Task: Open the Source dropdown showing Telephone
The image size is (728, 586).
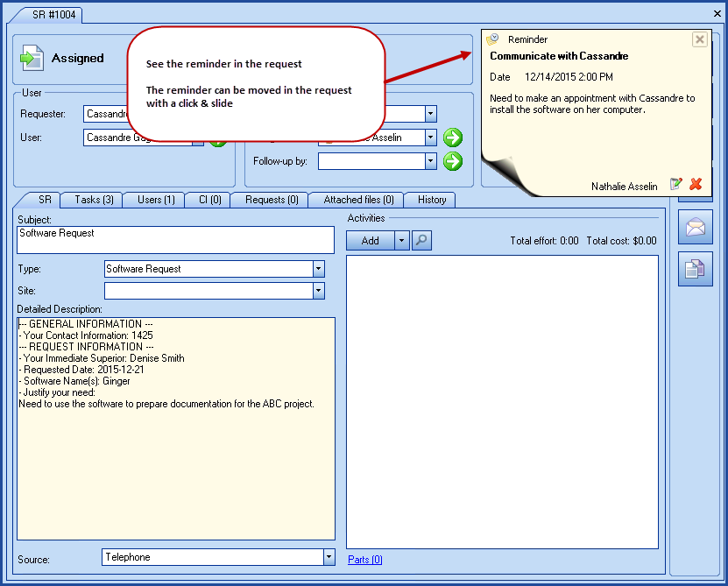Action: (x=329, y=557)
